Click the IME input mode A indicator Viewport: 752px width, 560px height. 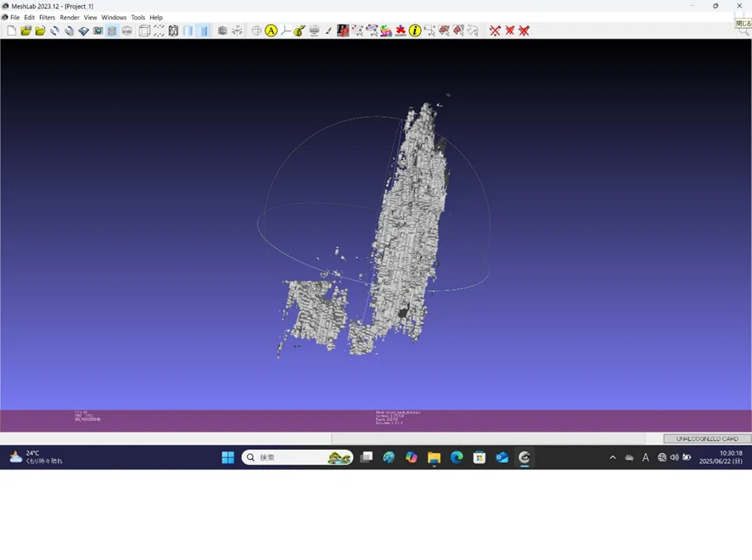point(646,457)
